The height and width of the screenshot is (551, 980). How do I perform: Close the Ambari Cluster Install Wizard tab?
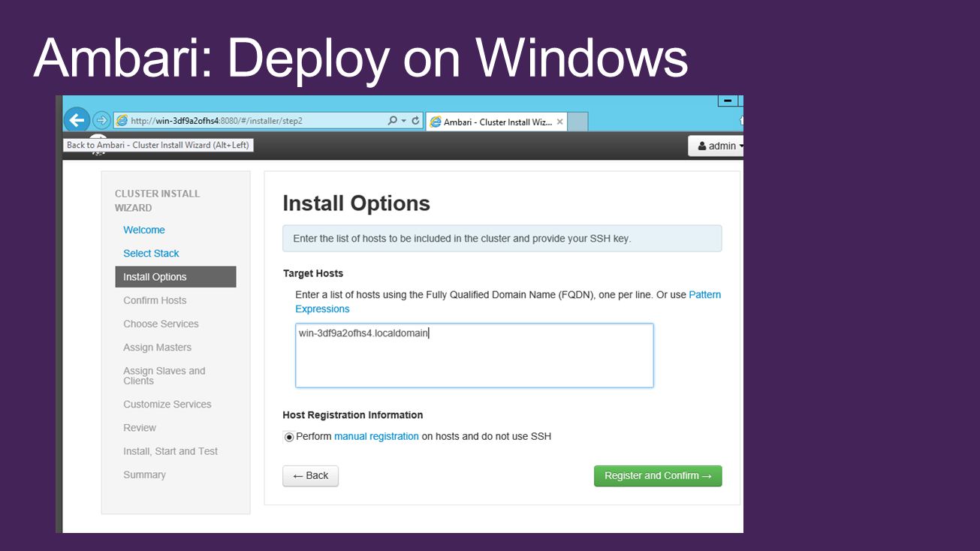pos(559,122)
